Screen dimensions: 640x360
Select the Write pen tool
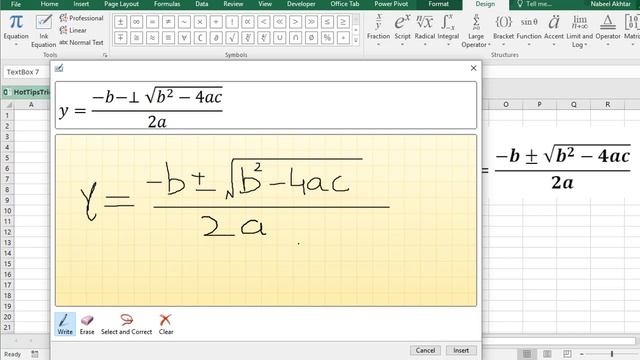click(65, 324)
